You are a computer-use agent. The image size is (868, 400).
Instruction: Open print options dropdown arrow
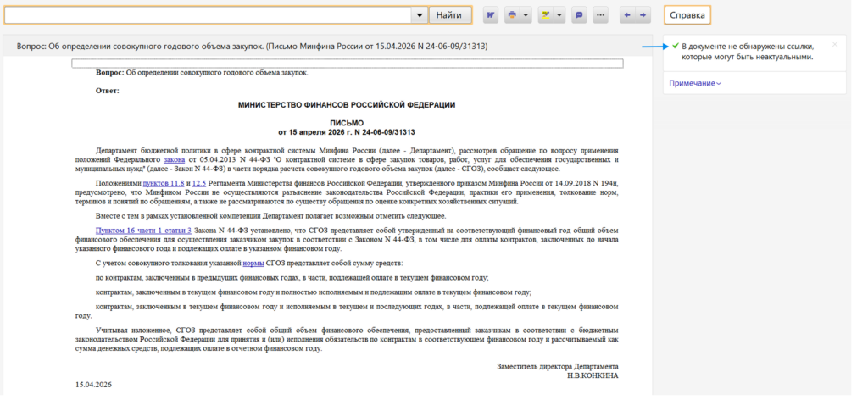tap(526, 15)
